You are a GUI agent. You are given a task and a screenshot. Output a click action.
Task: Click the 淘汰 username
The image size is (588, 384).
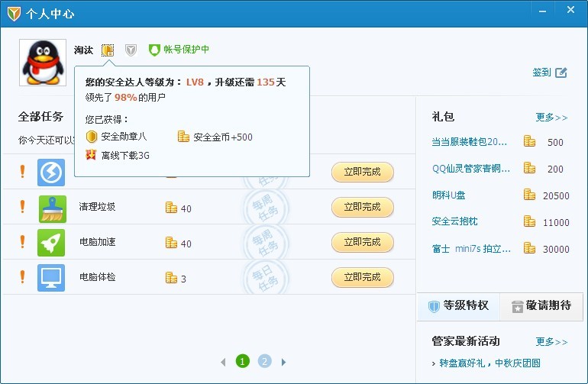click(83, 50)
